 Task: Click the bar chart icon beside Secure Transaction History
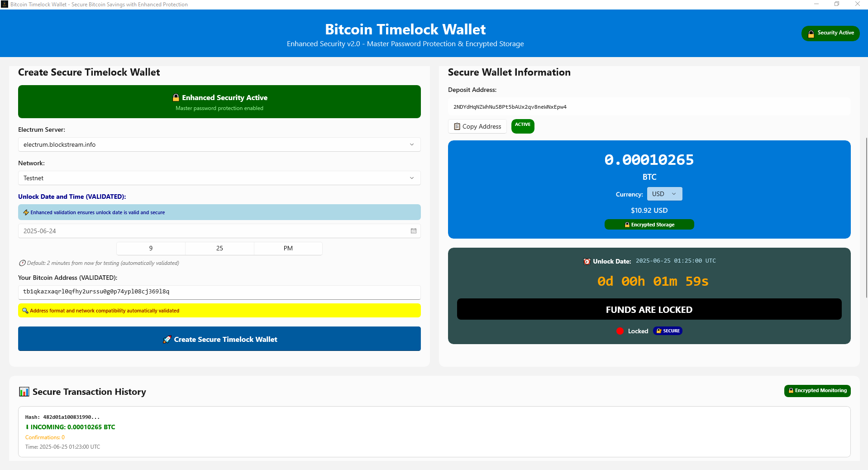24,392
